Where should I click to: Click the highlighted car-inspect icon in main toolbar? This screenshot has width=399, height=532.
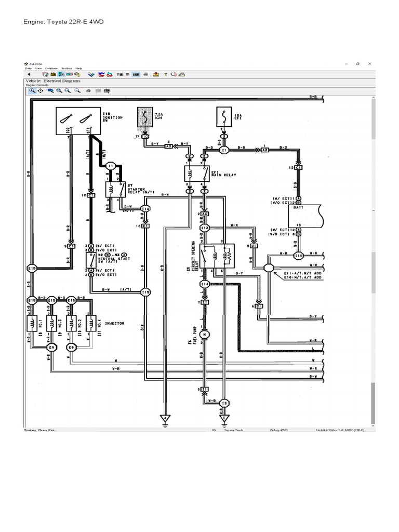[x=61, y=74]
